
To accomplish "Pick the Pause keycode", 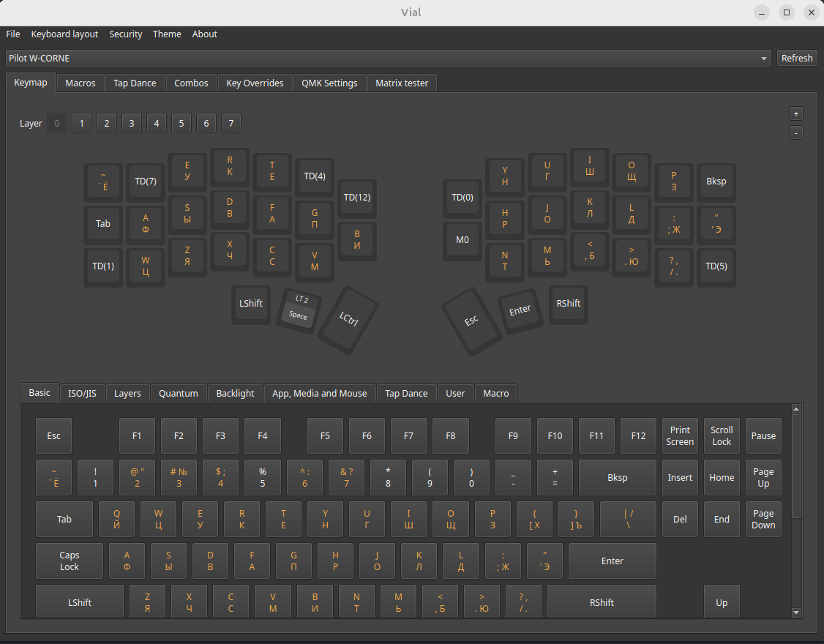I will pyautogui.click(x=763, y=436).
